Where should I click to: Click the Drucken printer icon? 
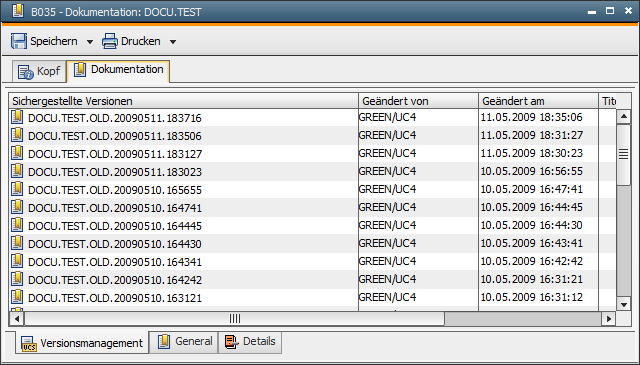pos(110,41)
